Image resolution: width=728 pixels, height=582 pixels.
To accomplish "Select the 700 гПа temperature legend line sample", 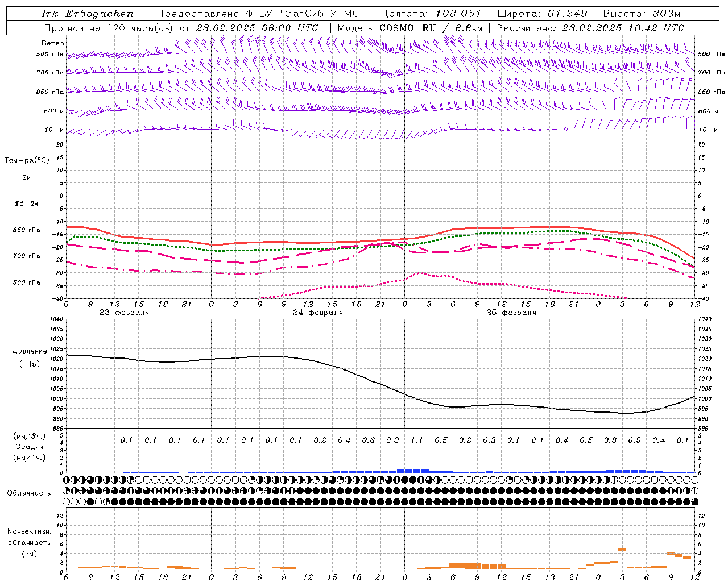I will point(25,263).
